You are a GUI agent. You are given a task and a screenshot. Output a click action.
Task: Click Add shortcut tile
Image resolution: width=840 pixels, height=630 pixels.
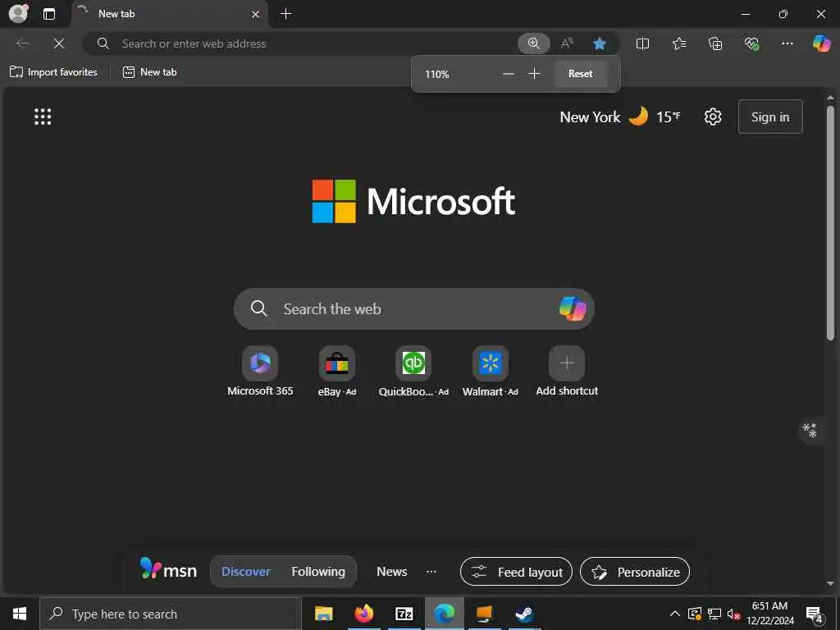567,372
